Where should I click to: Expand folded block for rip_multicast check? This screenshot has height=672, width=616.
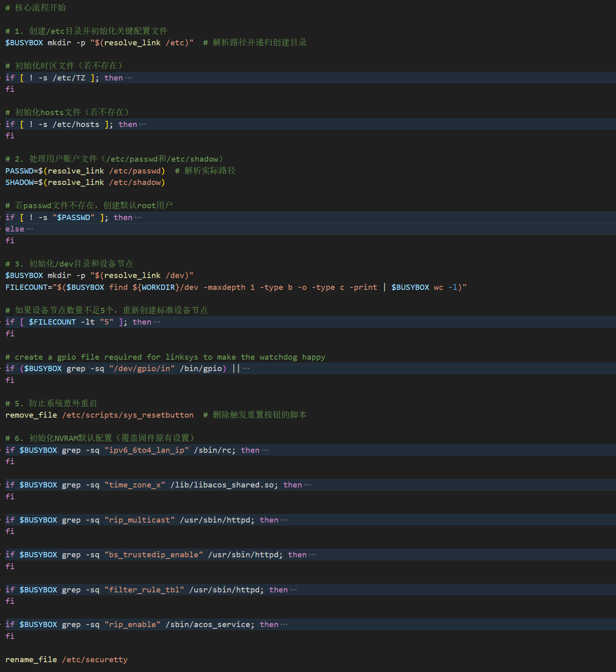pos(284,520)
